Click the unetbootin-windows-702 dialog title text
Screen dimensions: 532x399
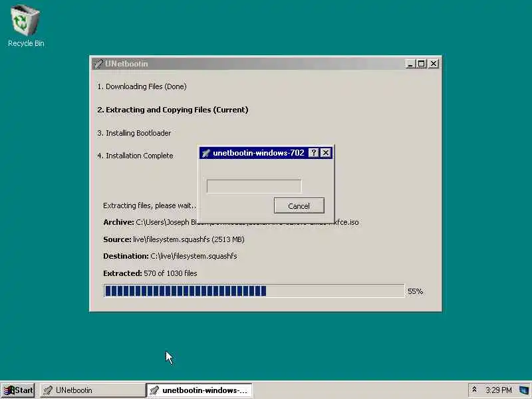tap(259, 153)
